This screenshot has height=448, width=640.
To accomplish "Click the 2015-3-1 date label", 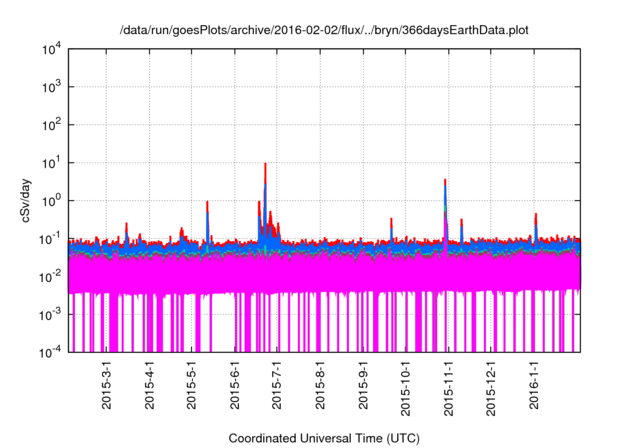I will click(x=107, y=385).
